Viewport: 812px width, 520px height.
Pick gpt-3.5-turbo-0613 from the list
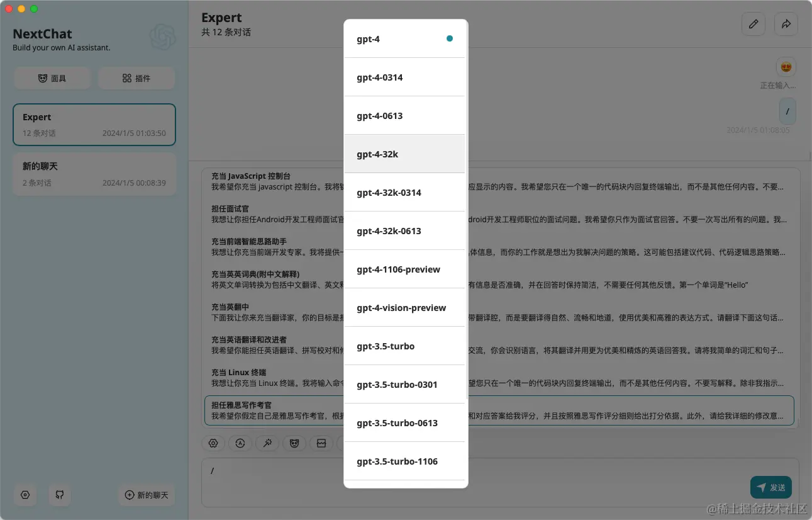(x=404, y=423)
